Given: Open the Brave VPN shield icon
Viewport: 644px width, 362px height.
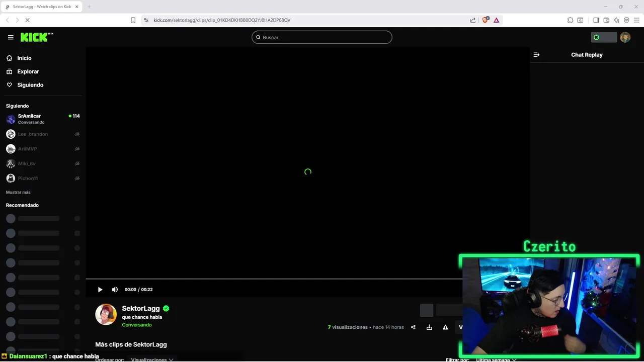Looking at the screenshot, I should [x=626, y=20].
